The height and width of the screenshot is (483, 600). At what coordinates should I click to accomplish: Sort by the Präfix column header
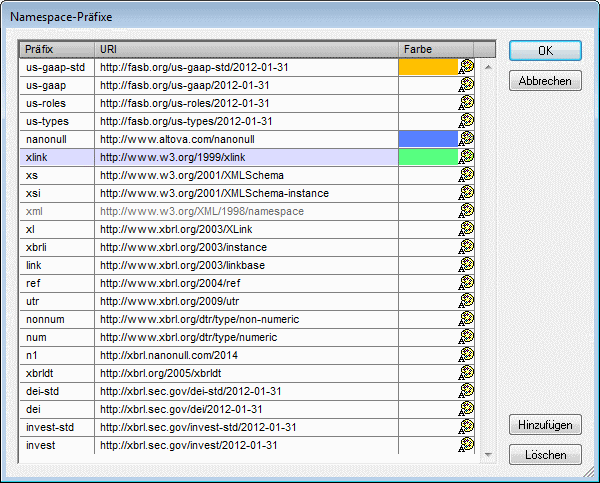[57, 49]
